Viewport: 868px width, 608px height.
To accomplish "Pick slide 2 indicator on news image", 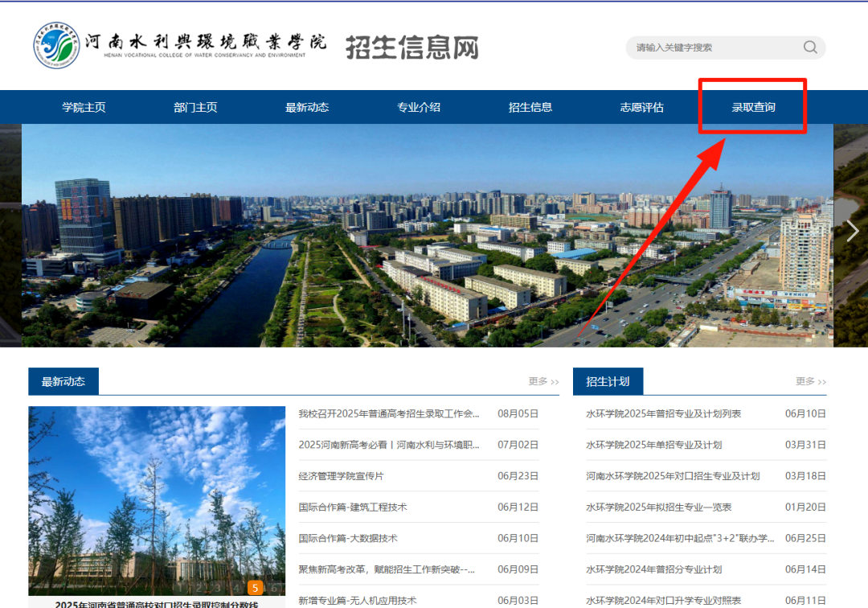I will 199,588.
